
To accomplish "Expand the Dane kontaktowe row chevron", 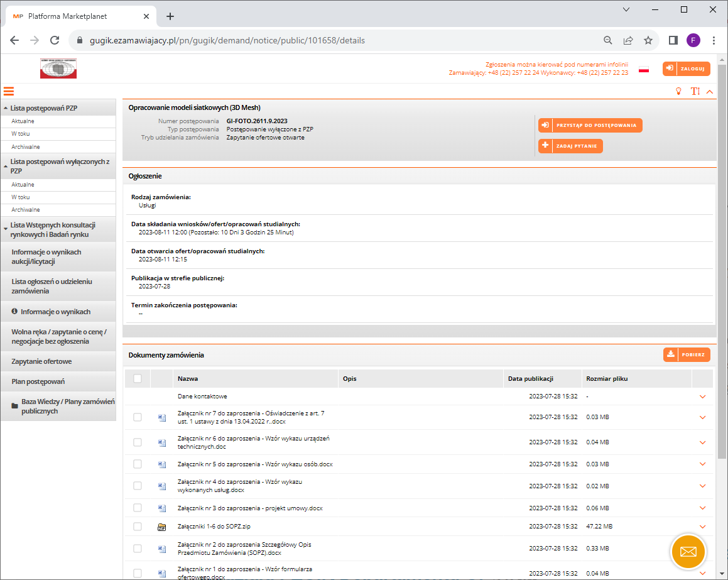I will 702,397.
